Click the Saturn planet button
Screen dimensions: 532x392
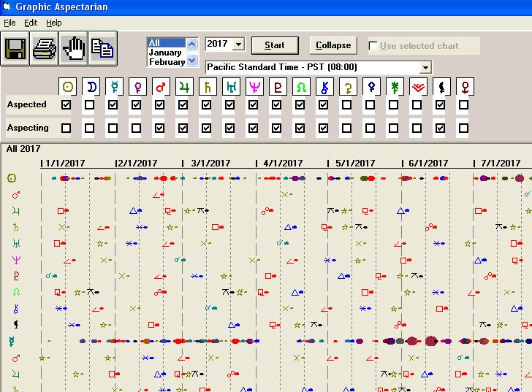click(x=207, y=87)
